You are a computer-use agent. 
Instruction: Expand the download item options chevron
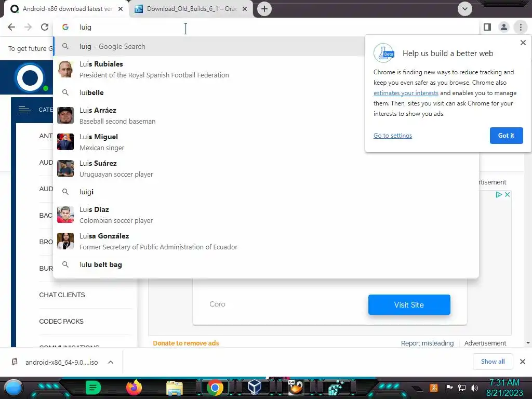[111, 362]
